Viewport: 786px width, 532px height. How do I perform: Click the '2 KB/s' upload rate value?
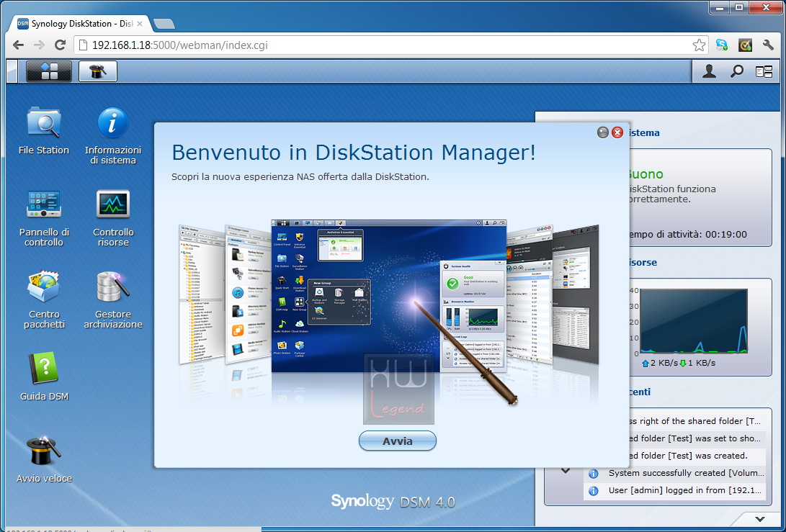[x=664, y=363]
